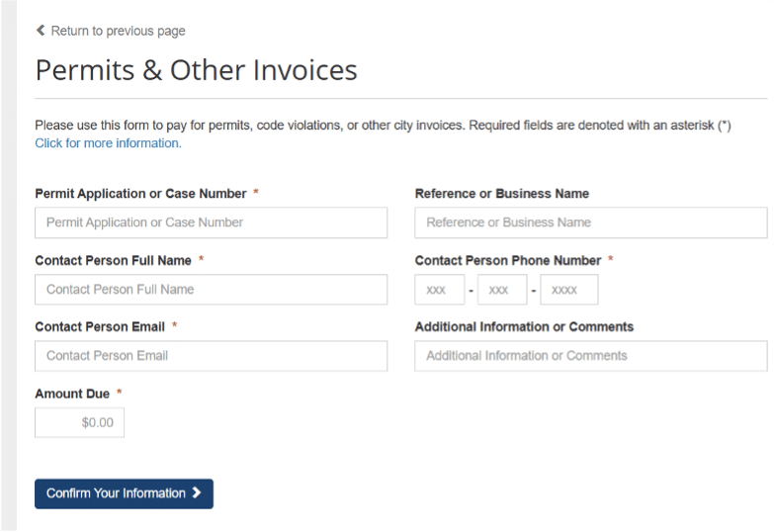Click the Reference or Business Name label
Image resolution: width=774 pixels, height=532 pixels.
coord(502,193)
